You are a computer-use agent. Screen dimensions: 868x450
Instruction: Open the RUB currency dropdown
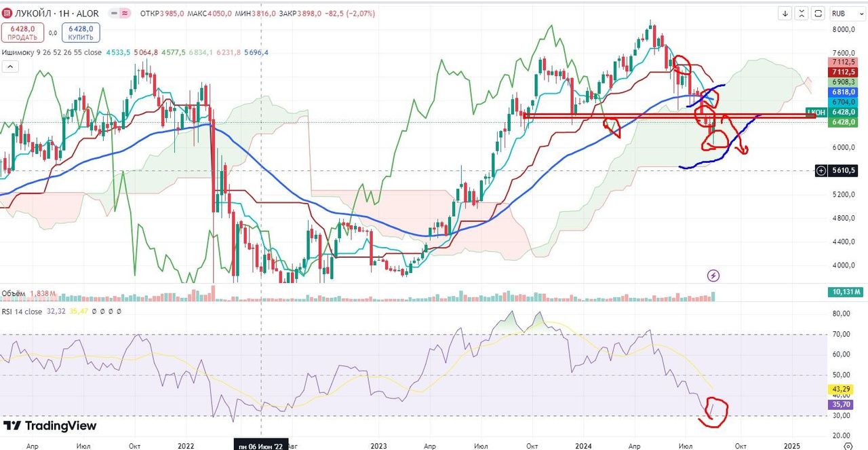pyautogui.click(x=846, y=14)
